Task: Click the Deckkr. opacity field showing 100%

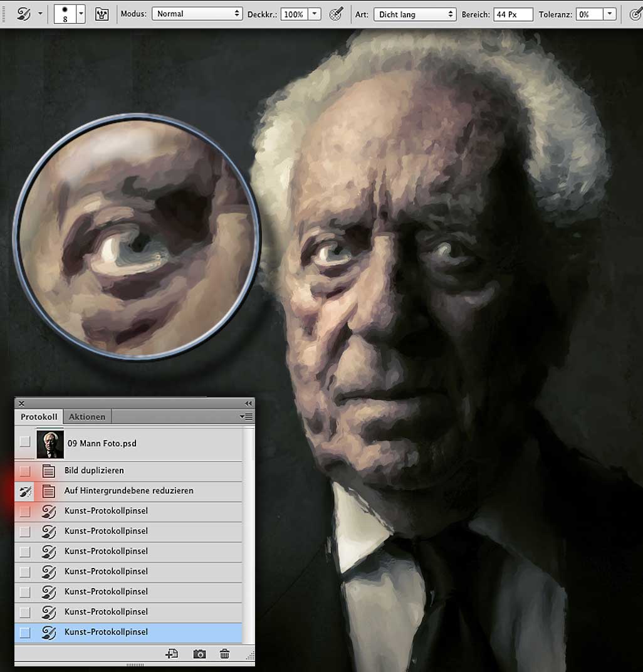Action: click(294, 14)
